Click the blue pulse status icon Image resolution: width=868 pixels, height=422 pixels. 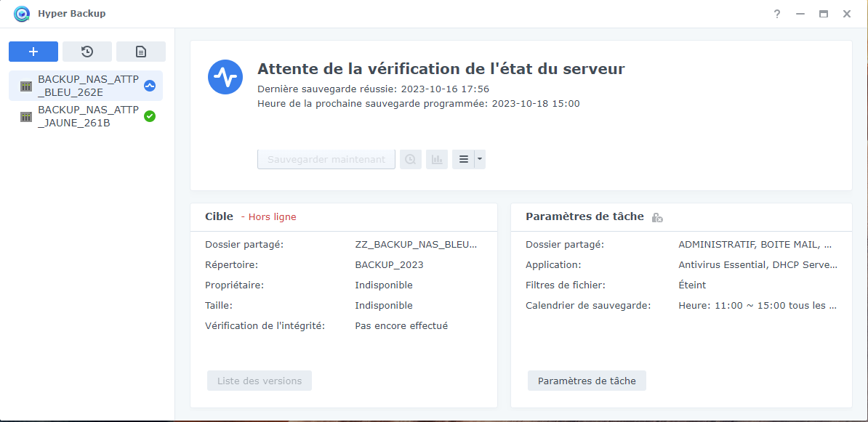[x=225, y=77]
